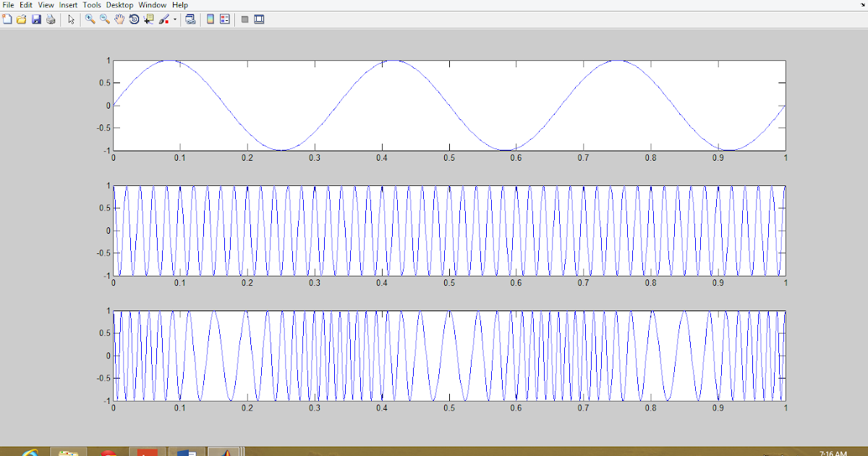The width and height of the screenshot is (868, 456).
Task: Select the Zoom In tool
Action: [90, 20]
